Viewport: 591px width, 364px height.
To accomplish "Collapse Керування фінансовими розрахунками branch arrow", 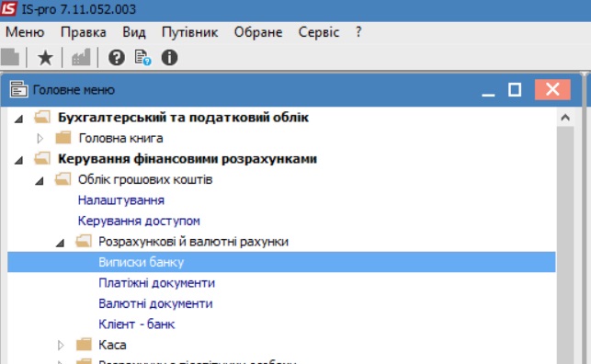I will 19,161.
